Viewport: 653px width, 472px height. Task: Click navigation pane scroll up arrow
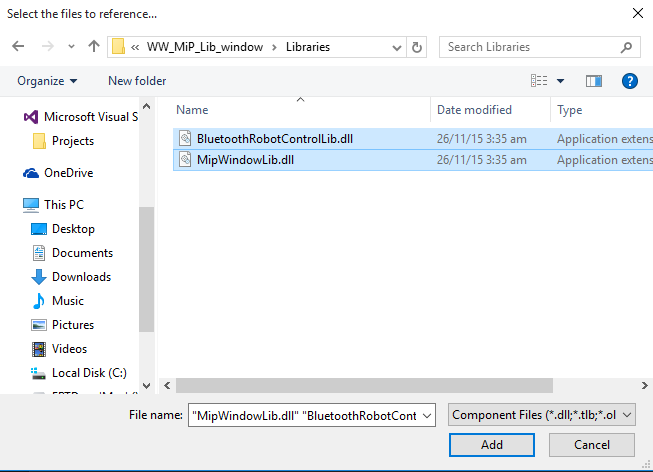[146, 107]
